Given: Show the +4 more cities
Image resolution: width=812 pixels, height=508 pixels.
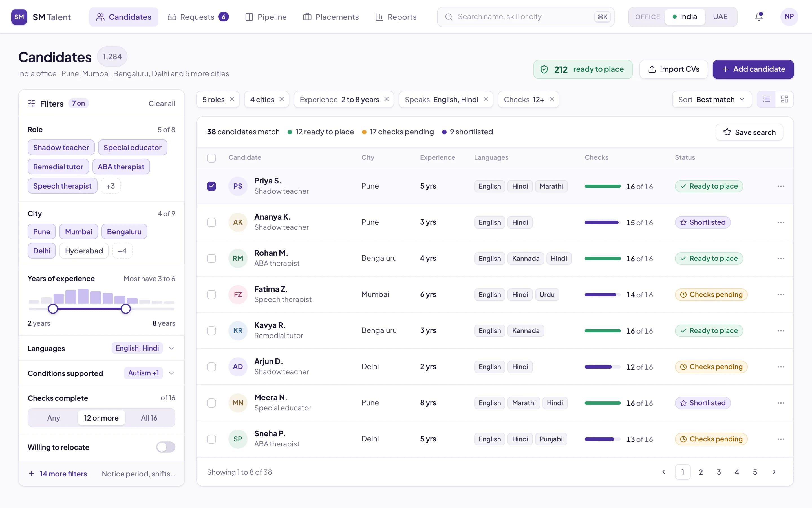Looking at the screenshot, I should click(122, 251).
